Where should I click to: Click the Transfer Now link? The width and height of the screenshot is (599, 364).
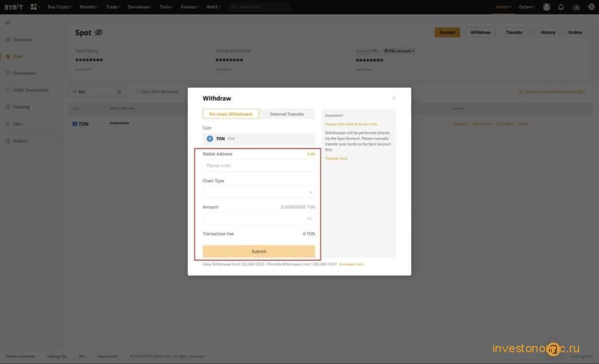pos(336,158)
